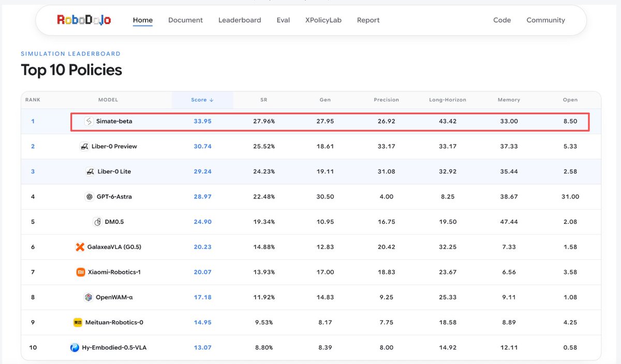Image resolution: width=621 pixels, height=364 pixels.
Task: Sort by the Open column header
Action: tap(570, 100)
